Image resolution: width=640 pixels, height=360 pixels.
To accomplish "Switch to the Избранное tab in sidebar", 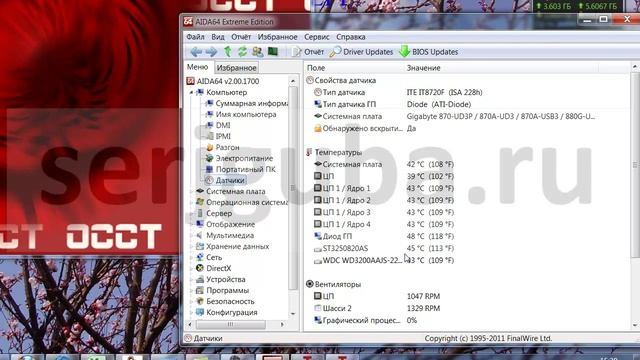I will (236, 68).
